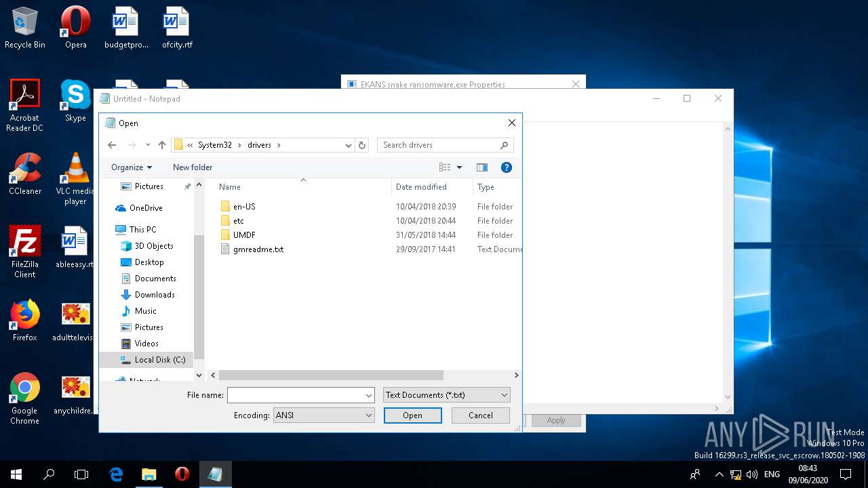Viewport: 868px width, 488px height.
Task: Select OneDrive in navigation pane
Action: (146, 208)
